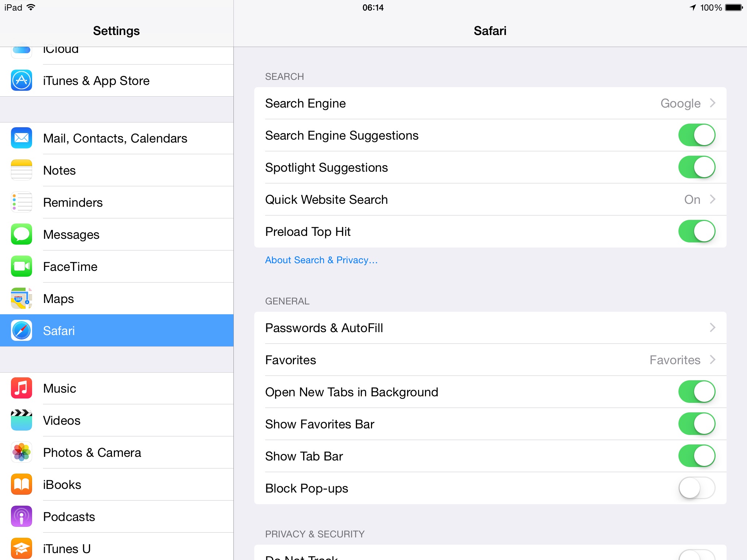Open About Search & Privacy link
This screenshot has width=747, height=560.
click(321, 260)
